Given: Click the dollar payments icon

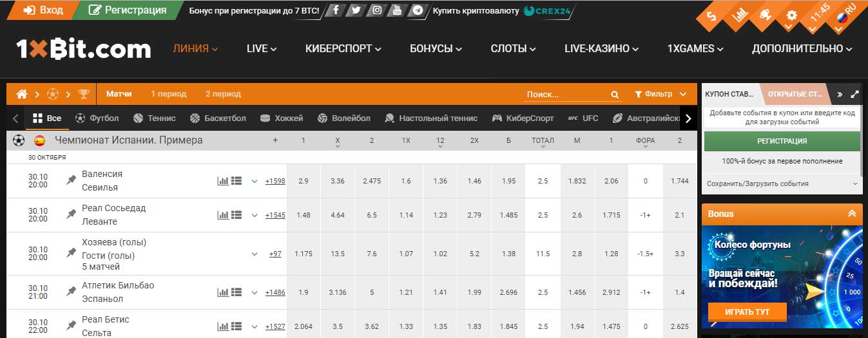Looking at the screenshot, I should [712, 16].
